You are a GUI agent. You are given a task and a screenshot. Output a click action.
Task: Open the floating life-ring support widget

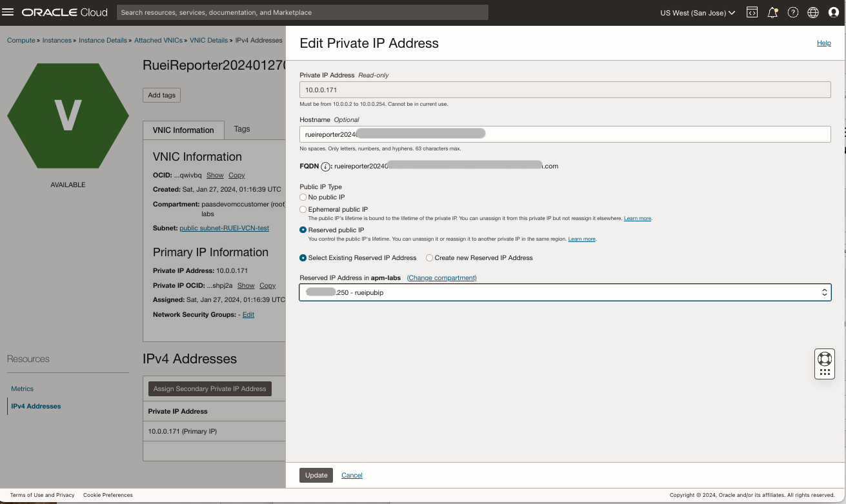824,358
